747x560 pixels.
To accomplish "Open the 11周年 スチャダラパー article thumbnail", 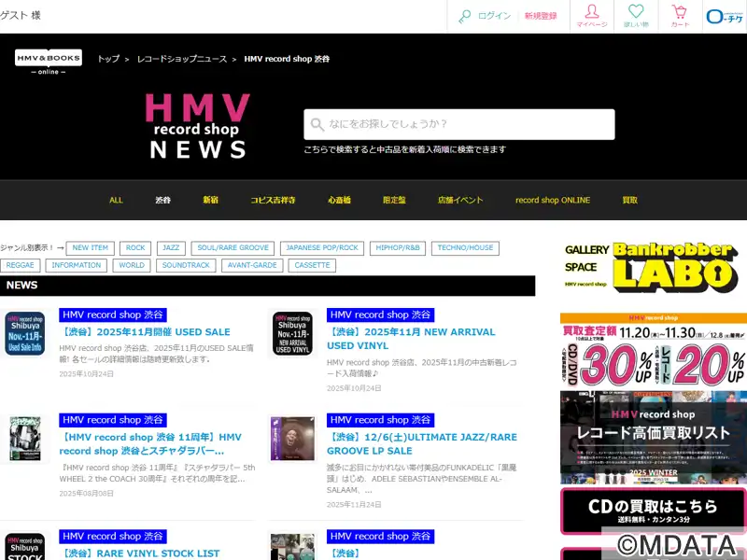I will coord(25,439).
